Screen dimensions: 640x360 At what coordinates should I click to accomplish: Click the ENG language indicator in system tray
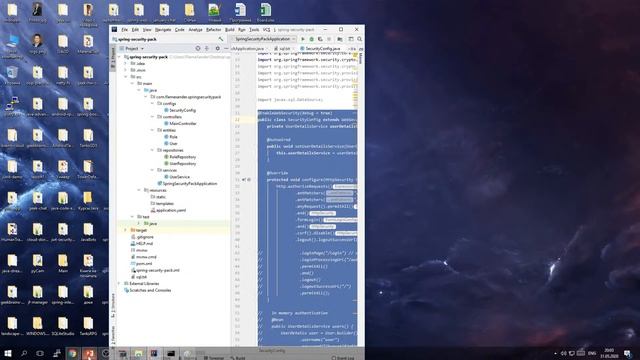592,353
